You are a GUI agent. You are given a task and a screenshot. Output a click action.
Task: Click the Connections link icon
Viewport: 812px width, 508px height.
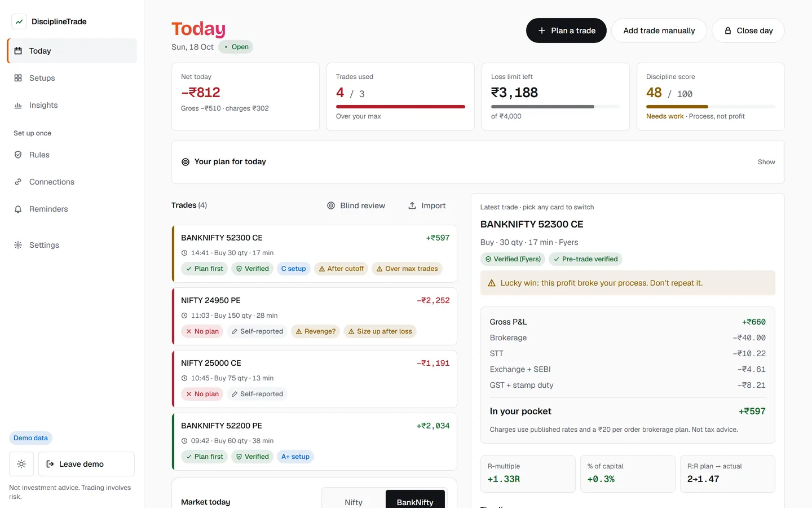pyautogui.click(x=18, y=182)
